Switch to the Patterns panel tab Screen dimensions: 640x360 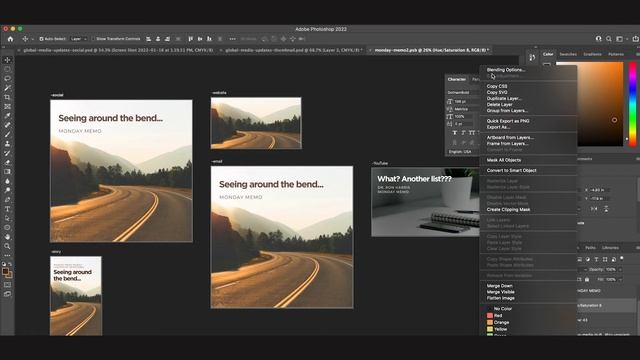point(616,54)
